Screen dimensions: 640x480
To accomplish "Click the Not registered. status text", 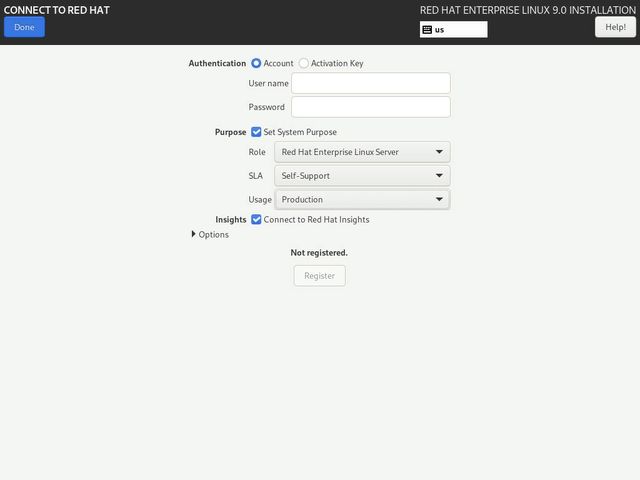I will (319, 253).
